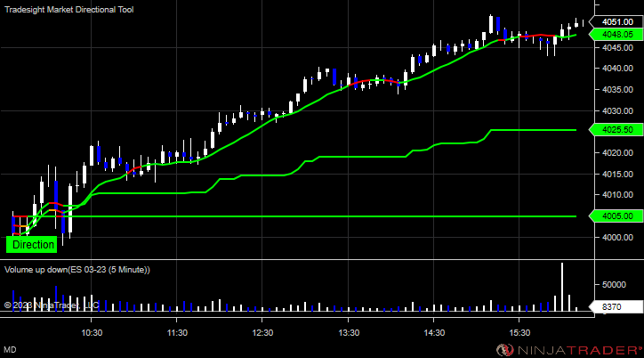This screenshot has width=644, height=358.
Task: Click the 10:30 time axis label
Action: 92,332
